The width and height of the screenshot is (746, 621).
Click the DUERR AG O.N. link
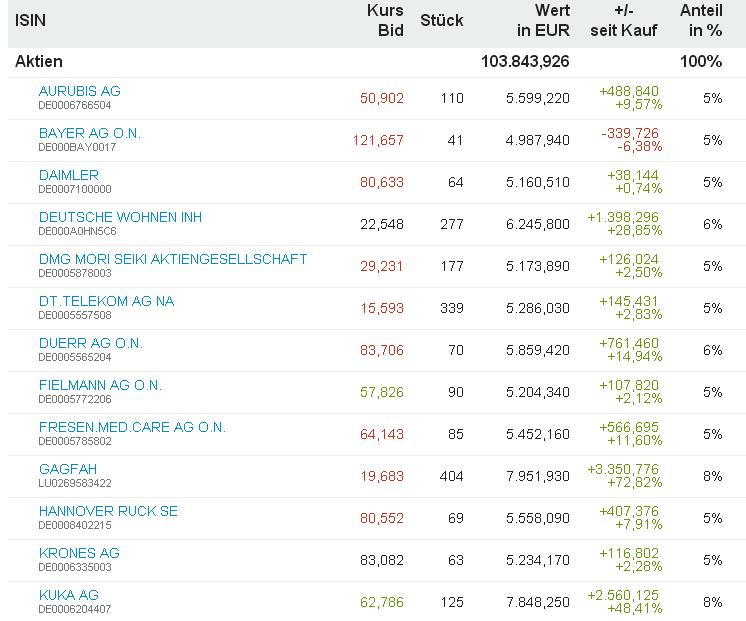[90, 343]
